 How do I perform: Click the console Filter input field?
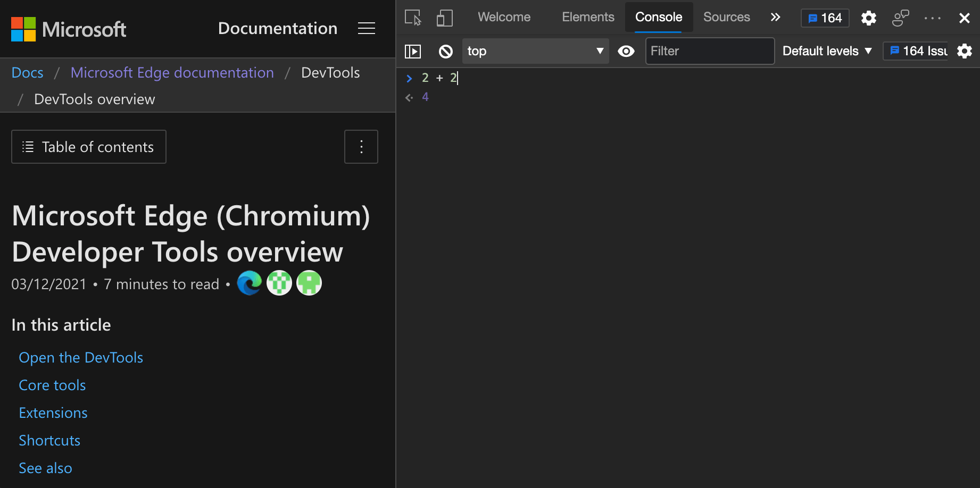tap(710, 51)
